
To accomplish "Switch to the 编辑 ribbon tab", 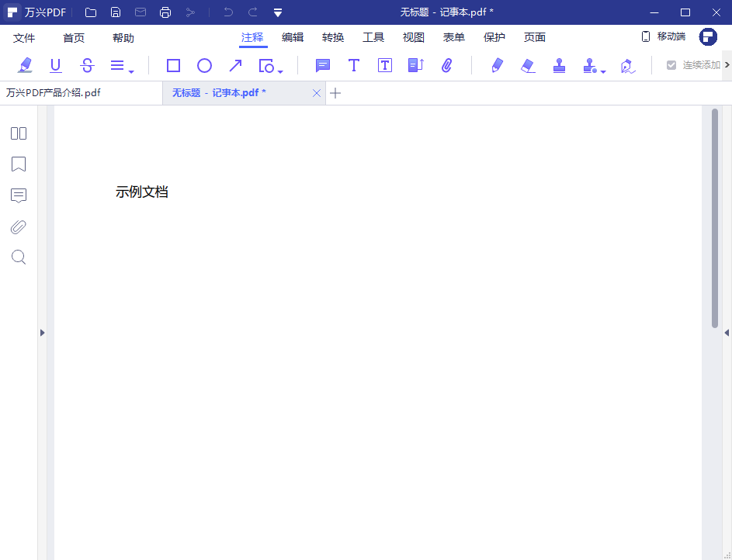I will (293, 36).
